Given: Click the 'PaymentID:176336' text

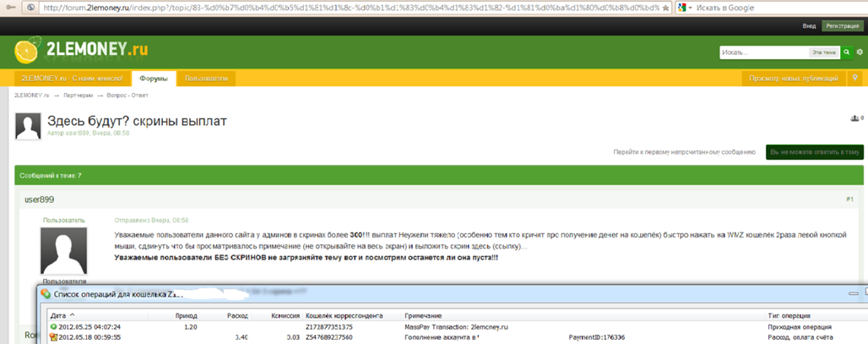Looking at the screenshot, I should 597,337.
